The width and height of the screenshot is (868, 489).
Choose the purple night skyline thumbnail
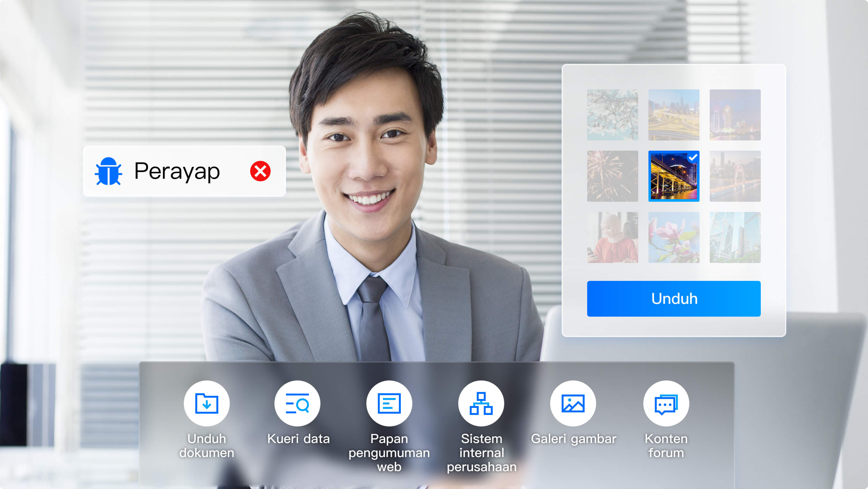pyautogui.click(x=735, y=115)
